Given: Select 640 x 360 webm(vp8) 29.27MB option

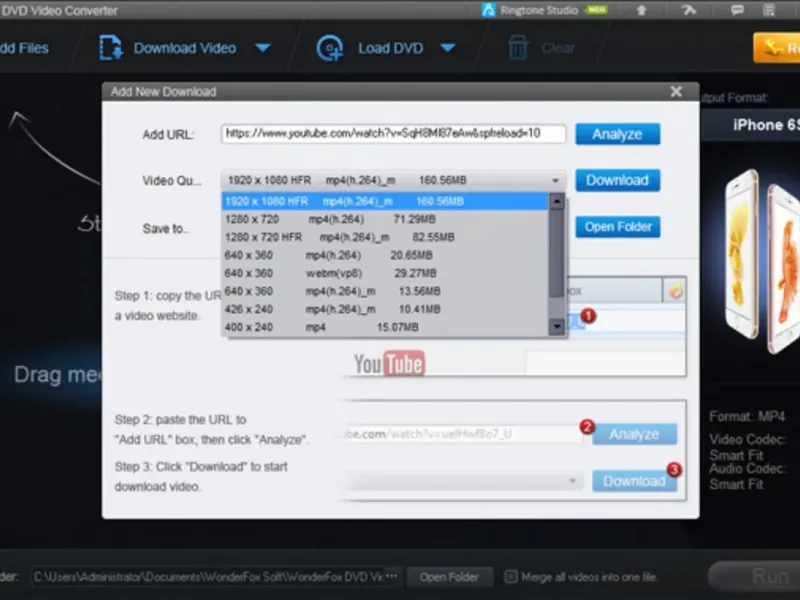Looking at the screenshot, I should [385, 273].
